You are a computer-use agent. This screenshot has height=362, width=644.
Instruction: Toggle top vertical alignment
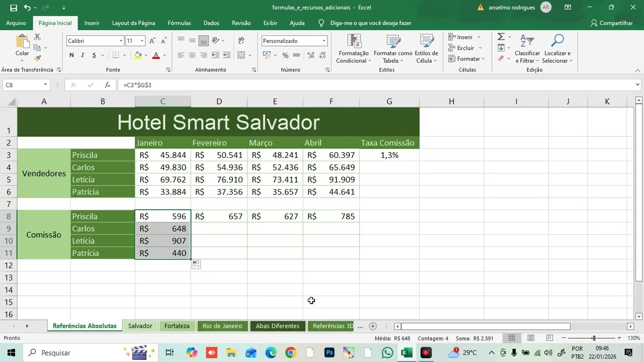point(181,41)
